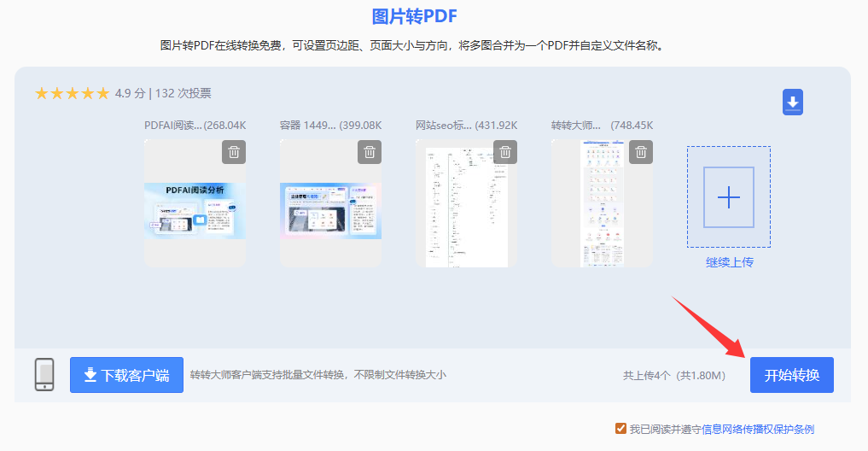Click the mobile phone icon
This screenshot has height=451, width=868.
coord(44,375)
